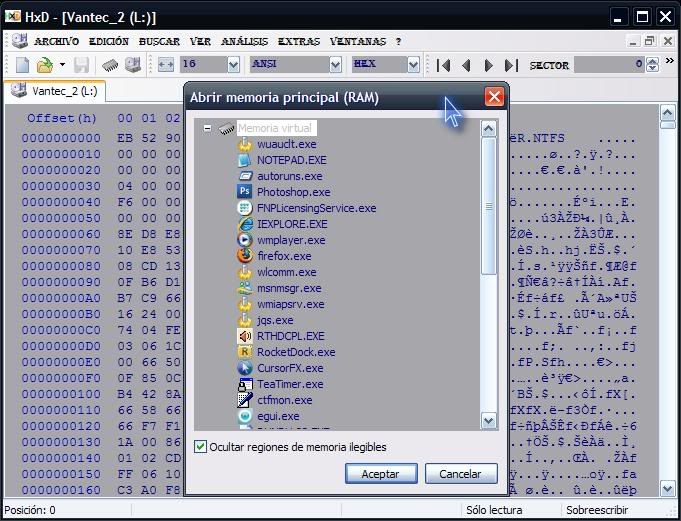Go to previous sector arrow
681x521 pixels.
[x=466, y=66]
